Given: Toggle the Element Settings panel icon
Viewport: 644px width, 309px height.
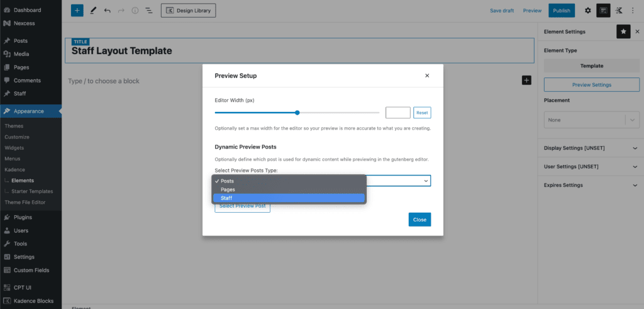Looking at the screenshot, I should [603, 11].
